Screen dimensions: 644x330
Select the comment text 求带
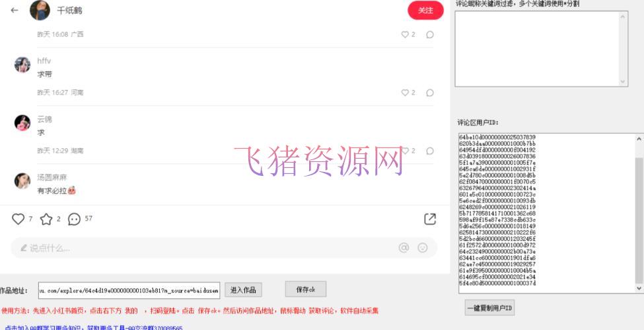coord(44,75)
